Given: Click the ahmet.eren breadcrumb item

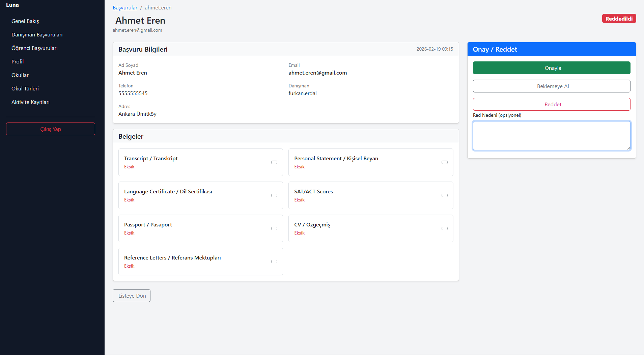Looking at the screenshot, I should pyautogui.click(x=158, y=7).
